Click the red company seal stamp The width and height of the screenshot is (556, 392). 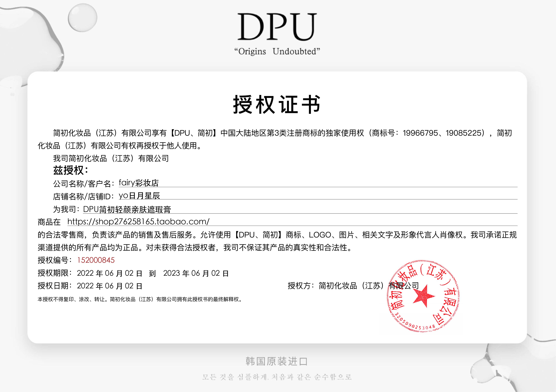point(423,296)
